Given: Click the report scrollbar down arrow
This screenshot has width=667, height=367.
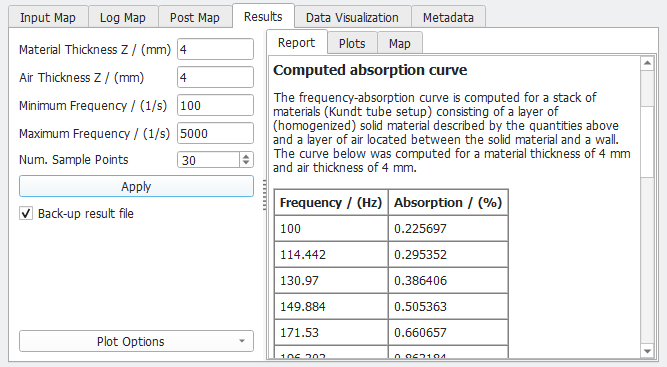Looking at the screenshot, I should [x=647, y=351].
